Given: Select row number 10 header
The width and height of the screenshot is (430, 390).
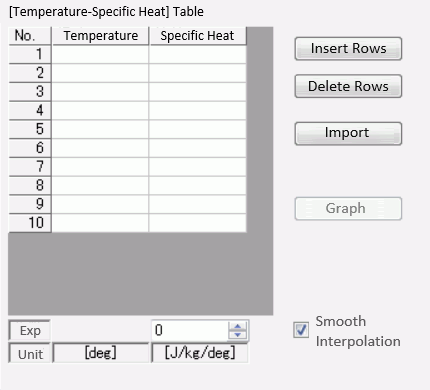Looking at the screenshot, I should [30, 223].
